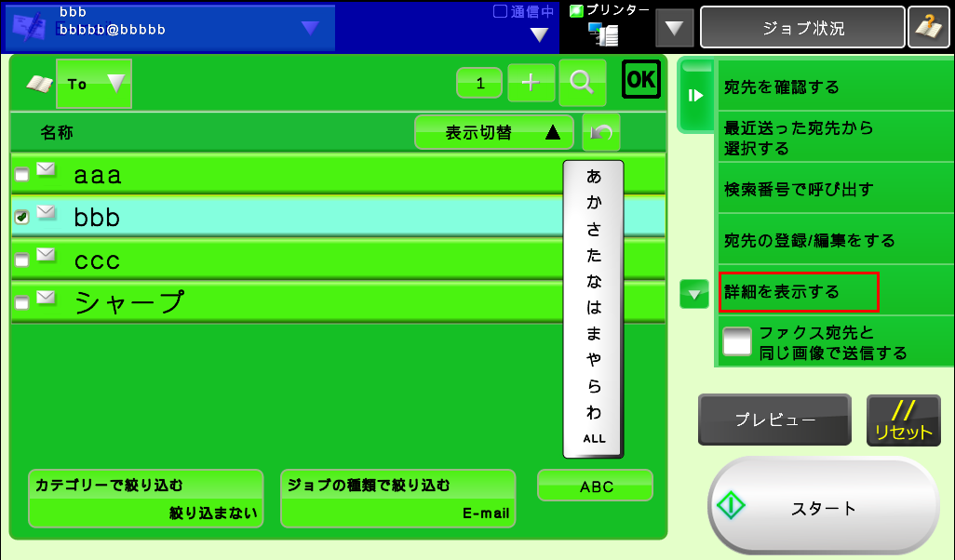Select 詳細を表示する in action panel
Viewport: 955px width, 560px height.
click(798, 291)
